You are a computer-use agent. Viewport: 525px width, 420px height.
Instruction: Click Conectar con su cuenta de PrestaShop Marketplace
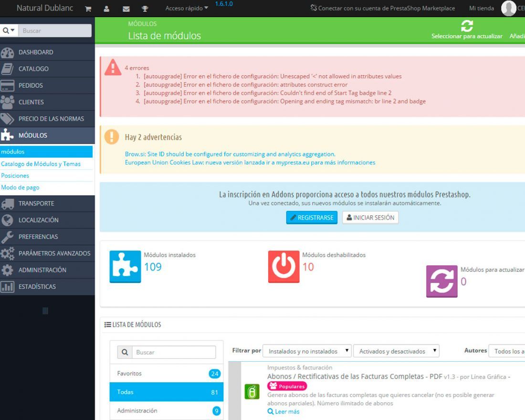(383, 9)
